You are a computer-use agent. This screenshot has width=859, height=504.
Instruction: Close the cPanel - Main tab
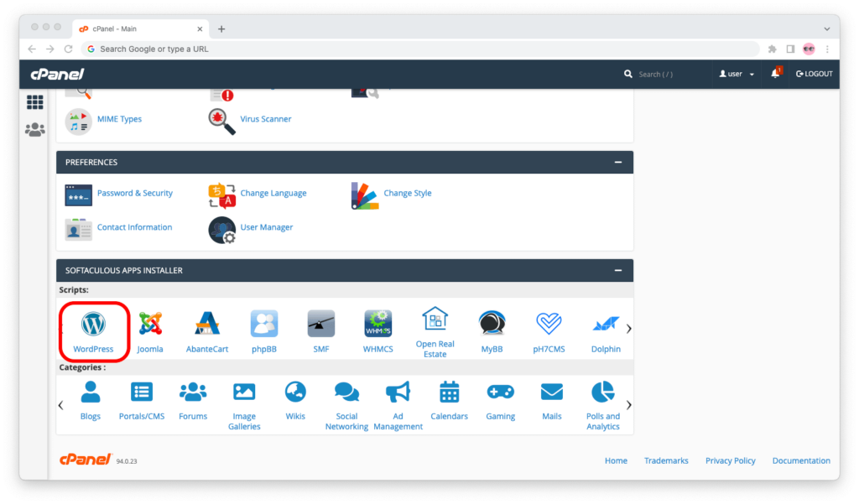coord(200,29)
